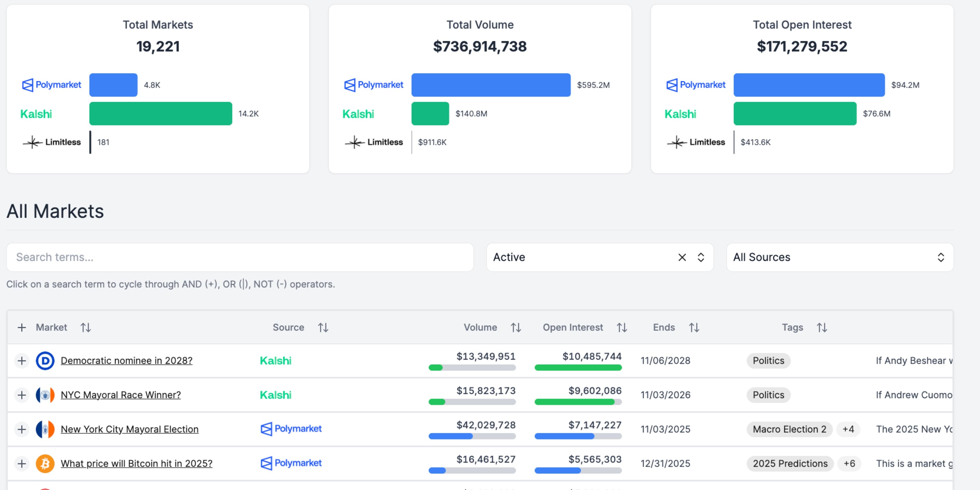Screen dimensions: 980x490
Task: Select Politics tag in Democratic nominee row
Action: (x=769, y=361)
